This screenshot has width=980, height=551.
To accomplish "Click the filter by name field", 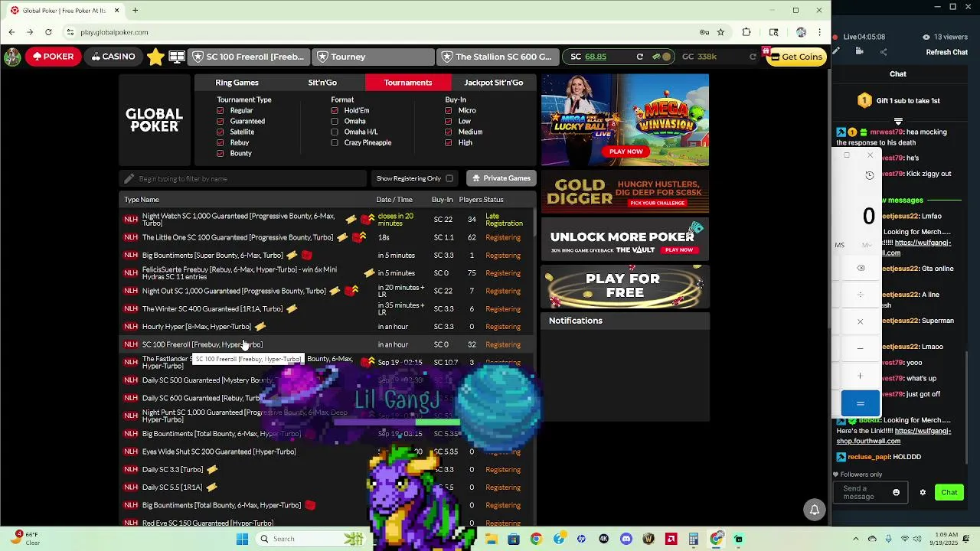I will [x=243, y=178].
